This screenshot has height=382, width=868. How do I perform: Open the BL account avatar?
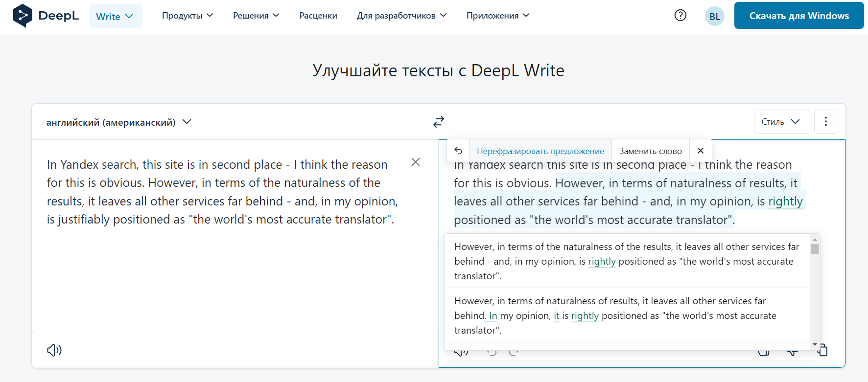pyautogui.click(x=714, y=16)
